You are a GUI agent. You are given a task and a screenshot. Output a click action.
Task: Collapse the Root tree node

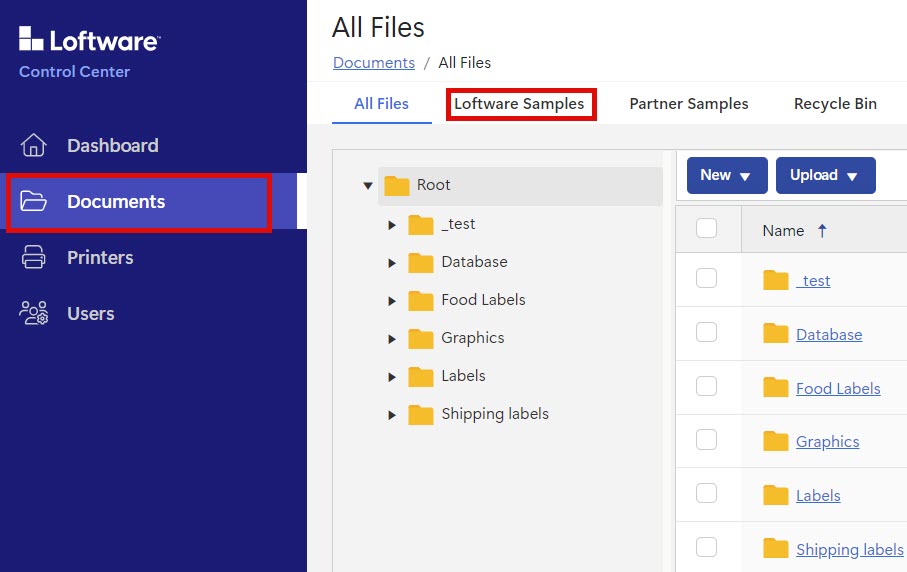coord(368,186)
